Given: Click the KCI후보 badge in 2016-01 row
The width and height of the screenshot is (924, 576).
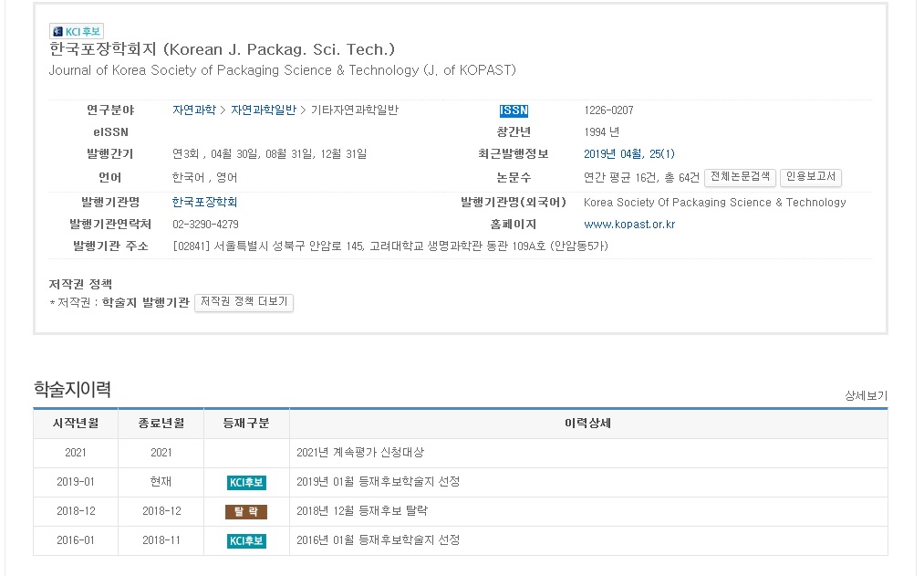Looking at the screenshot, I should coord(246,540).
